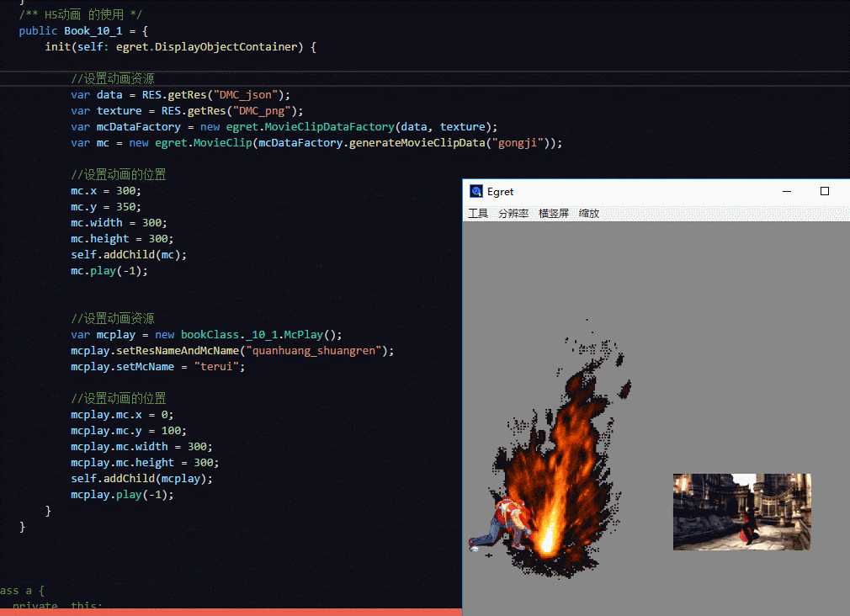Image resolution: width=850 pixels, height=616 pixels.
Task: Click the mc.play(-1); line
Action: pyautogui.click(x=109, y=271)
